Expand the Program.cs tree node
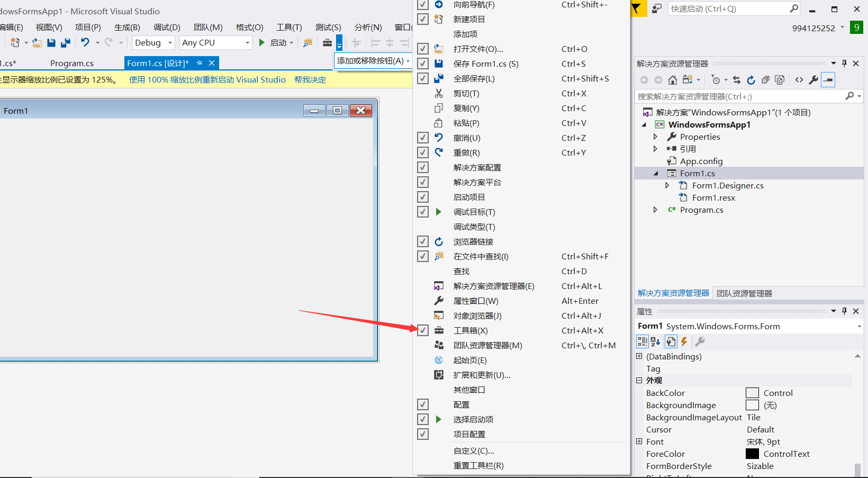The height and width of the screenshot is (478, 868). pyautogui.click(x=655, y=210)
